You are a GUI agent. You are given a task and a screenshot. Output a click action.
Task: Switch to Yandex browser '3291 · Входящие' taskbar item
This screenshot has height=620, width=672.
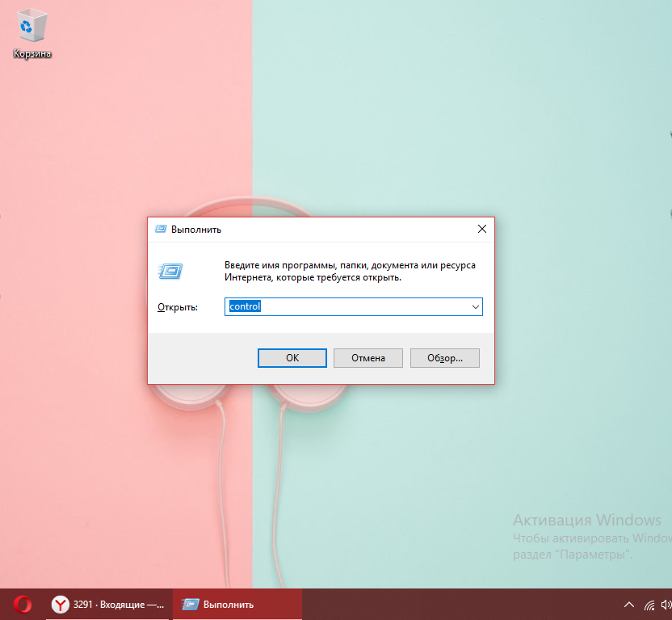109,605
